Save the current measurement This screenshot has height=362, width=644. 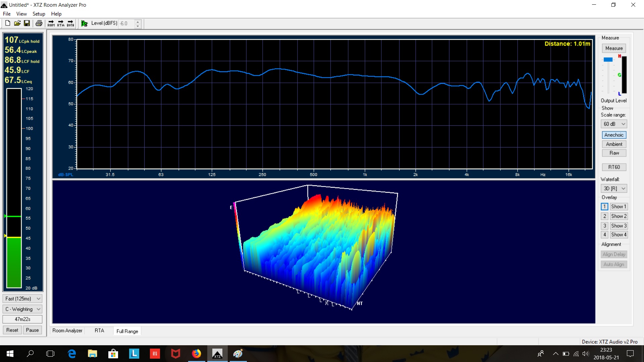point(27,23)
